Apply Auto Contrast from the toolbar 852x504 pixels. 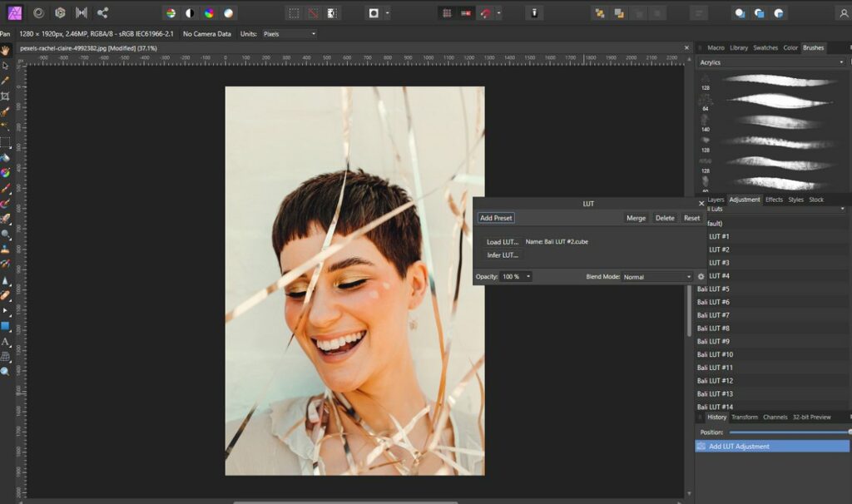tap(190, 12)
